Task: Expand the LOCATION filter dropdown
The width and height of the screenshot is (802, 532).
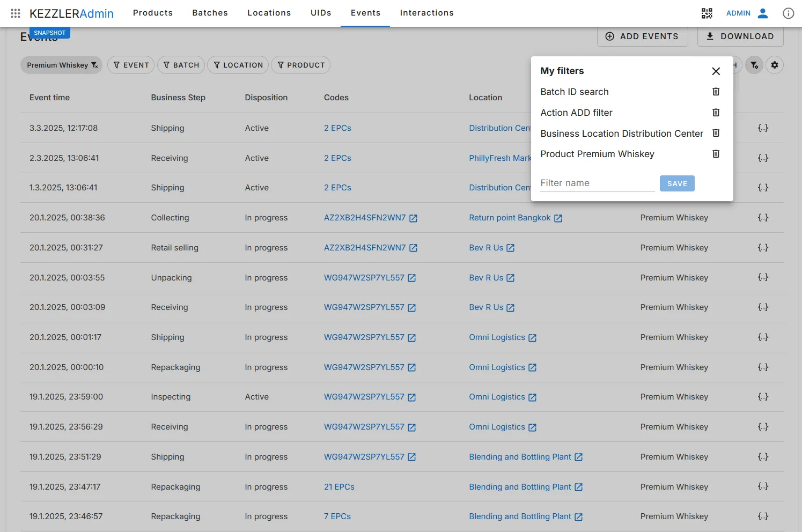Action: coord(238,65)
